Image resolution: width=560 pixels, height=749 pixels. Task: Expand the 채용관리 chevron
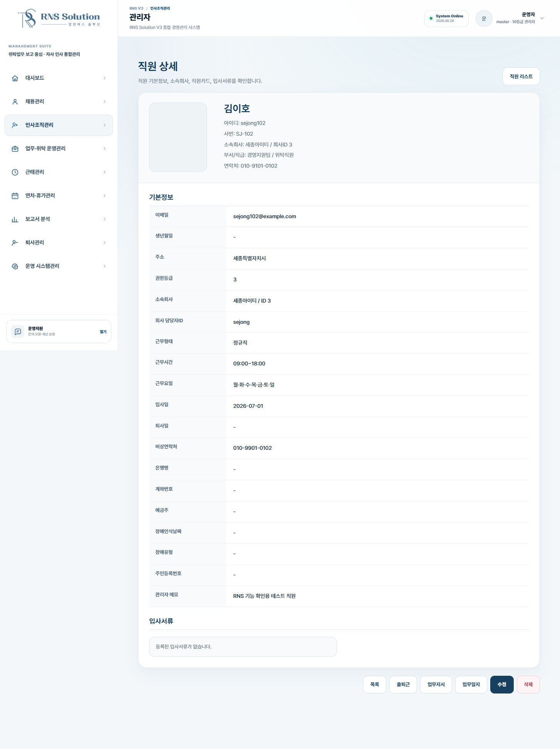(104, 102)
